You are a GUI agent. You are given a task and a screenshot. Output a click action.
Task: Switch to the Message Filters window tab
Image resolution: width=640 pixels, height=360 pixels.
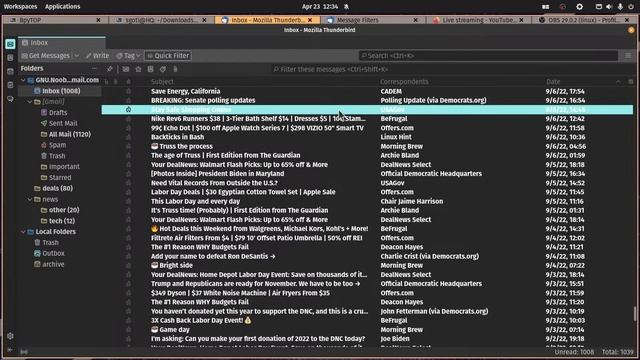coord(373,20)
